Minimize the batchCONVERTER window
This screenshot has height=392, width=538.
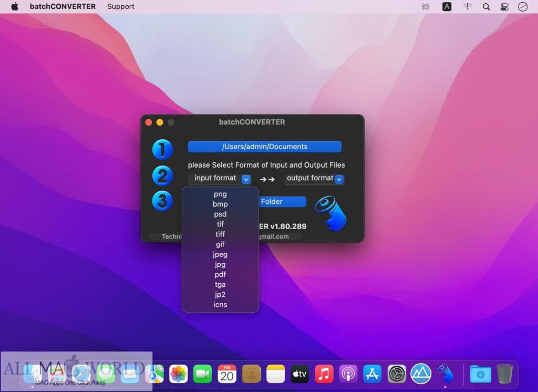click(160, 122)
